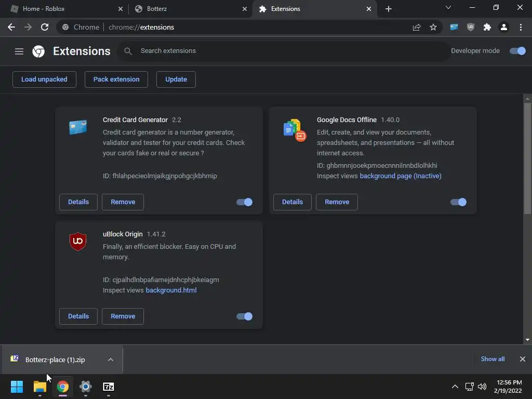Click the Chrome taskbar icon
532x399 pixels.
pyautogui.click(x=63, y=387)
